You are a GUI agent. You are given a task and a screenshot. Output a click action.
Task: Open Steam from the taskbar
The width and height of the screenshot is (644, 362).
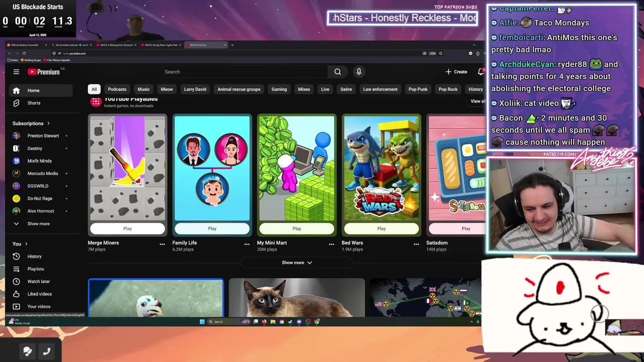pyautogui.click(x=290, y=322)
